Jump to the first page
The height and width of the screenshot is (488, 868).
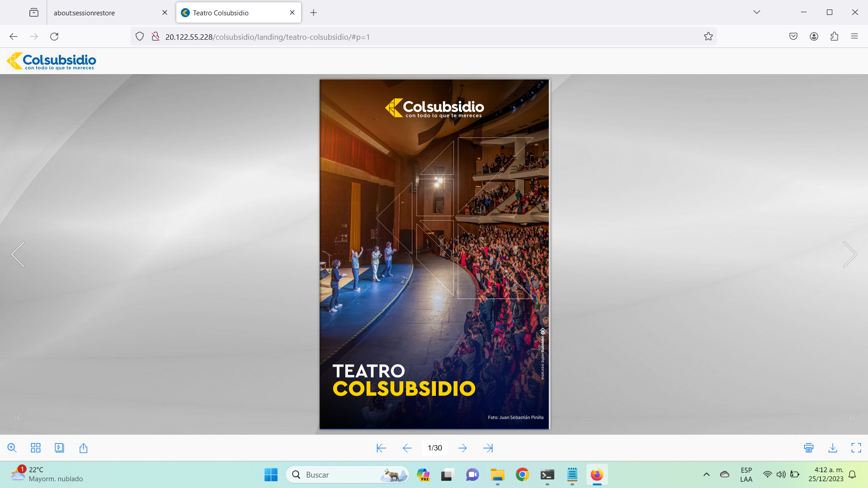click(381, 448)
